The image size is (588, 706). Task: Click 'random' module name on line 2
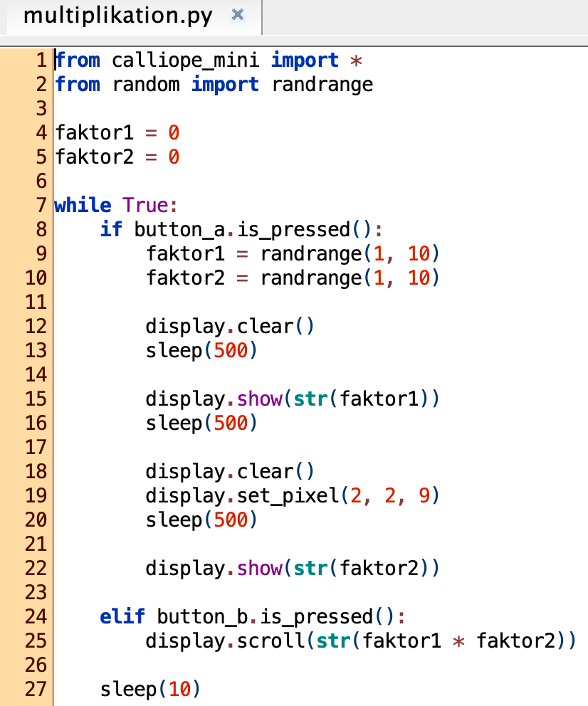(145, 85)
